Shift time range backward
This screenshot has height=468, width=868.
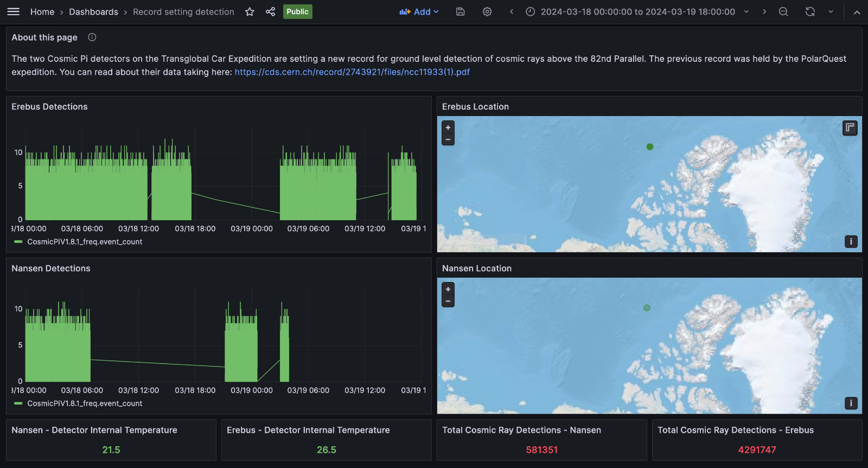point(511,11)
